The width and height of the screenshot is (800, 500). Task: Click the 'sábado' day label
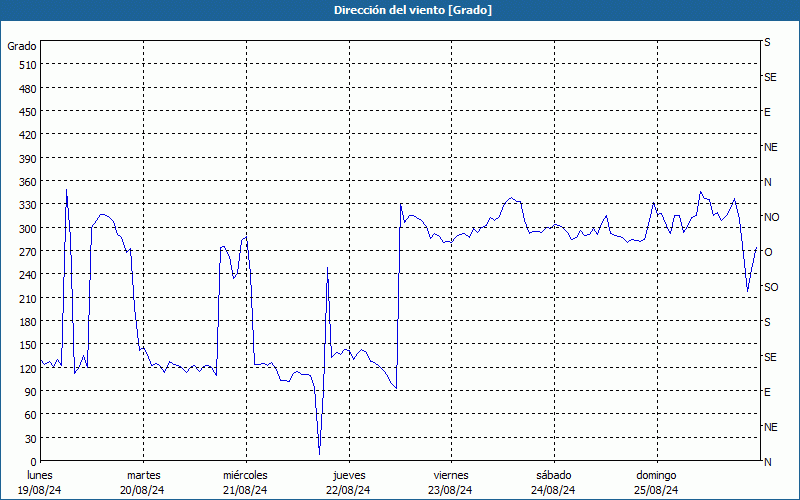tap(554, 475)
